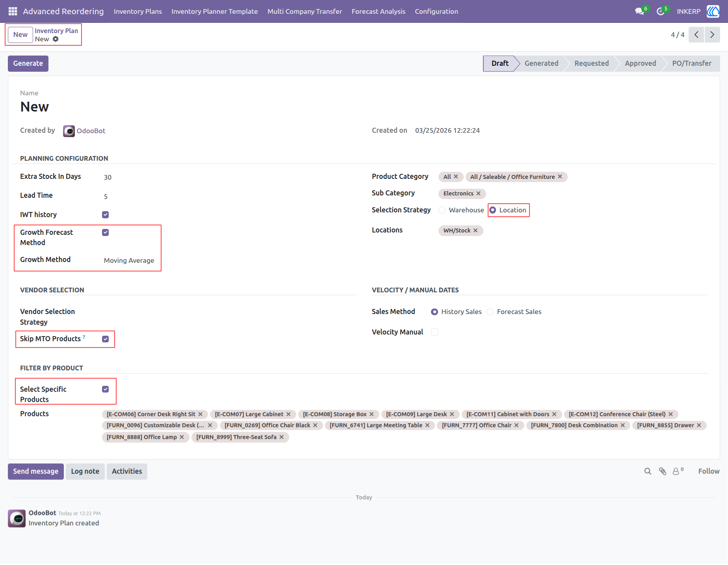Viewport: 728px width, 565px height.
Task: Toggle Growth Forecast Method checkbox
Action: 105,232
